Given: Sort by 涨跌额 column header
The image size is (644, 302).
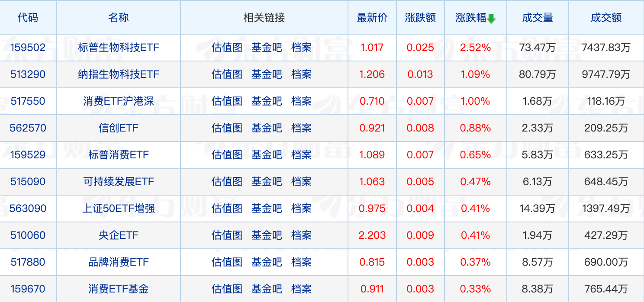Looking at the screenshot, I should tap(420, 18).
